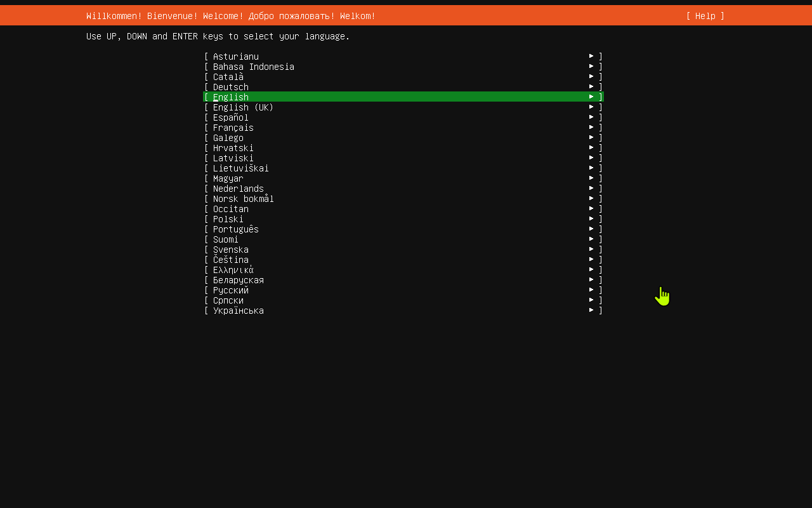Pick Magyar from the list
The width and height of the screenshot is (812, 508).
(403, 178)
